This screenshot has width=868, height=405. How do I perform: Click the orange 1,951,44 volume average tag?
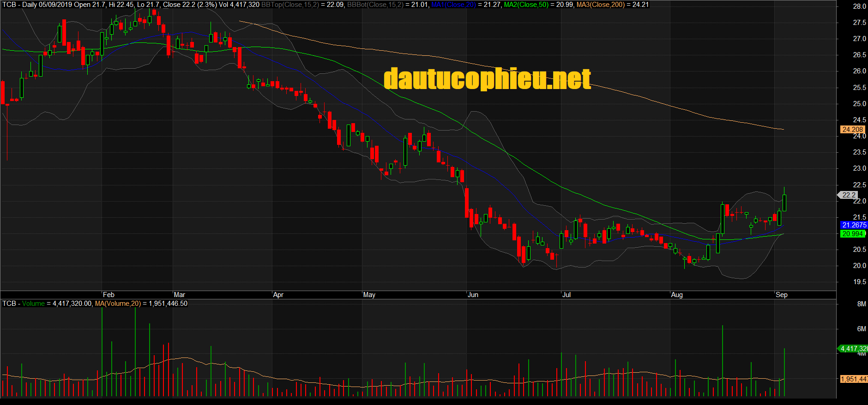pos(854,379)
